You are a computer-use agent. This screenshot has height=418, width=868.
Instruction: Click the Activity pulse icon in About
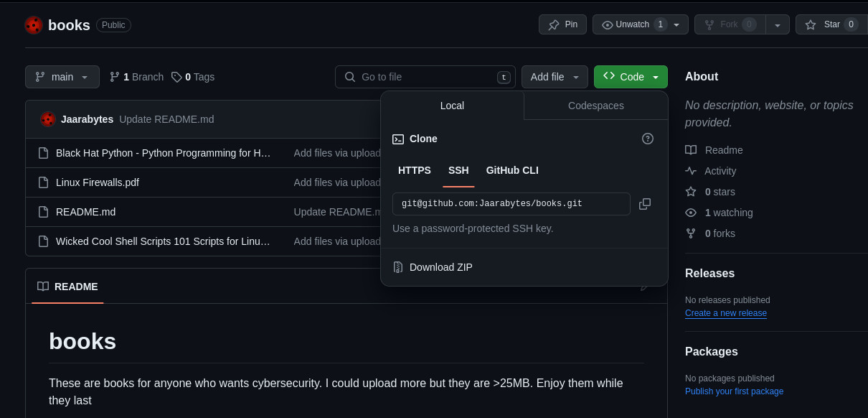(x=691, y=171)
